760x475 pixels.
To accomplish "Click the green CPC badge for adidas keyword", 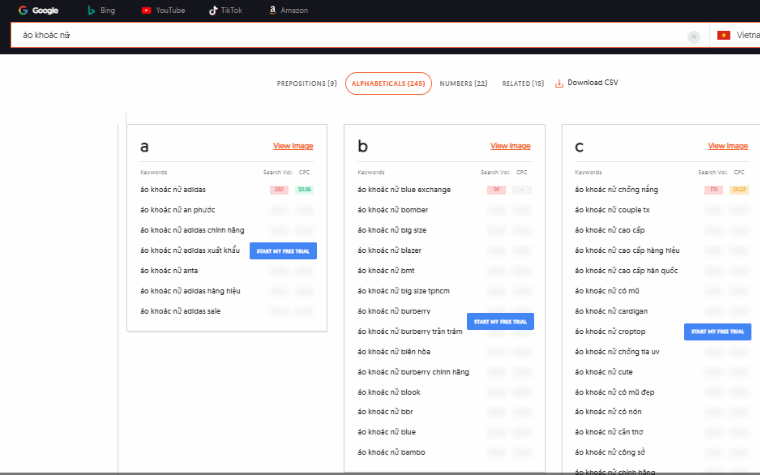I will [x=304, y=190].
